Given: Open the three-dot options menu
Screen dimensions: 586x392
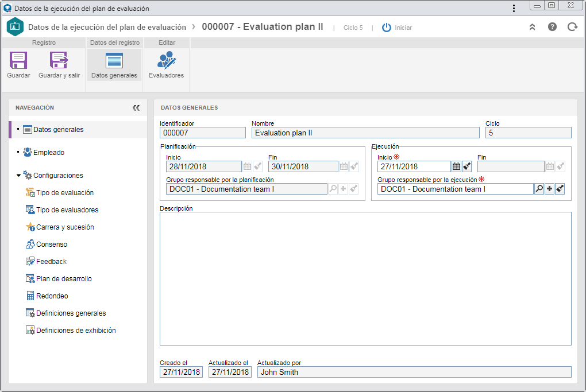Looking at the screenshot, I should [514, 8].
